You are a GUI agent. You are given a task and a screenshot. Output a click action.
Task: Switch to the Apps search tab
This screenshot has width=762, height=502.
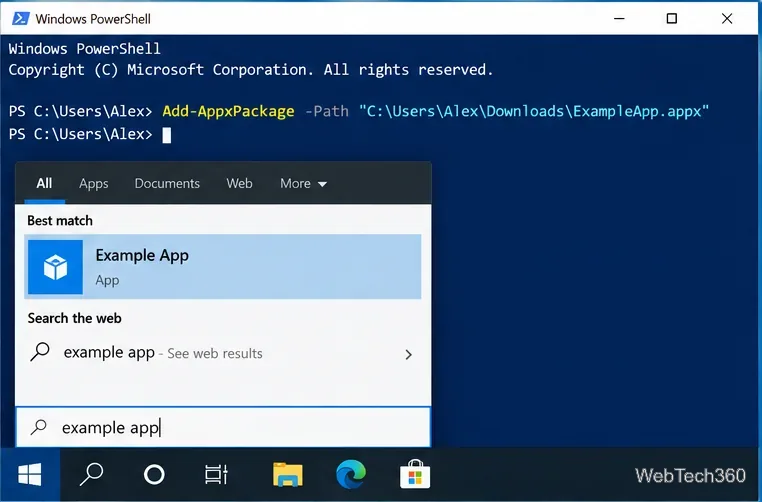tap(94, 184)
